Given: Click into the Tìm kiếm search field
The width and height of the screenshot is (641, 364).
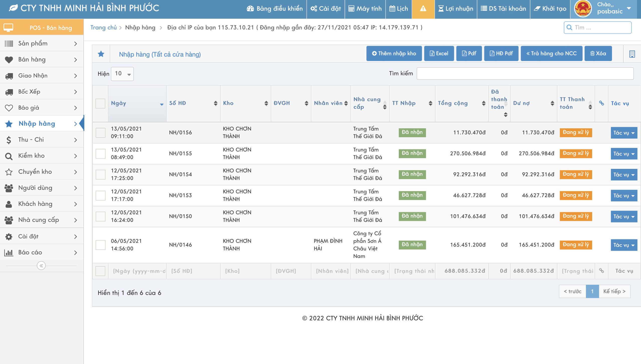Looking at the screenshot, I should click(x=525, y=74).
